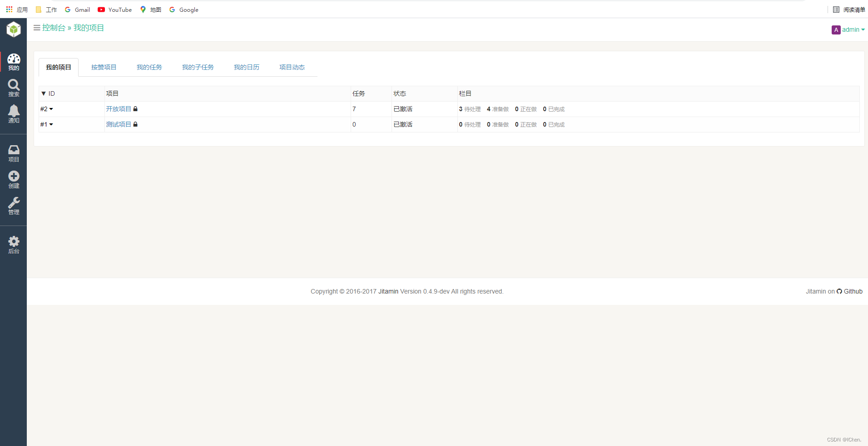Click '0 正在做' count in 开放项目 row
Image resolution: width=868 pixels, height=446 pixels.
526,109
